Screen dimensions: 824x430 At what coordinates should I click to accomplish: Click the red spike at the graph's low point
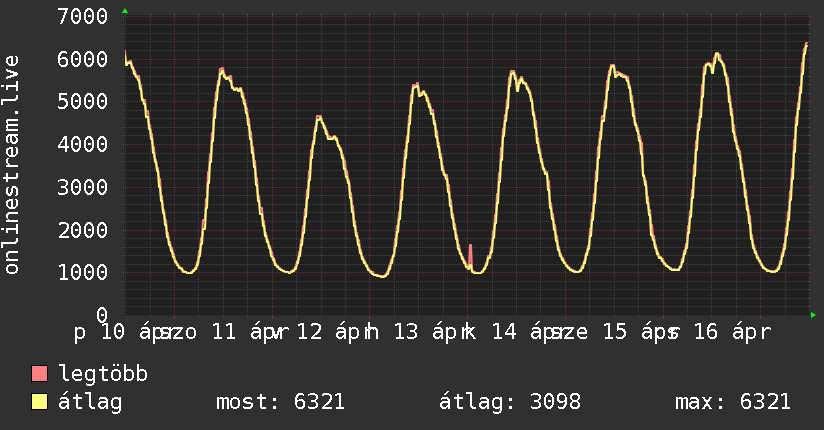(470, 253)
